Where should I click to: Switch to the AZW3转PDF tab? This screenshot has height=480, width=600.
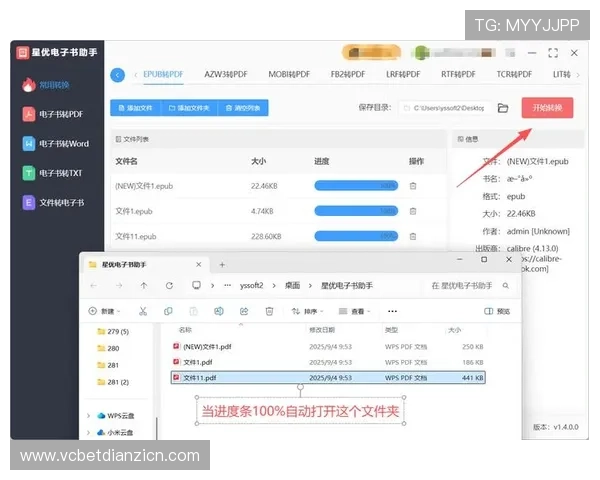pos(227,74)
